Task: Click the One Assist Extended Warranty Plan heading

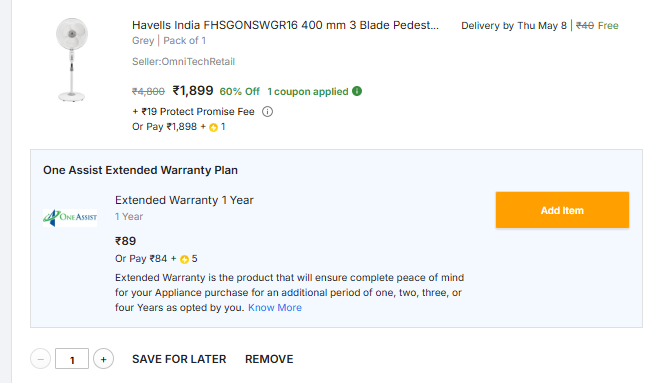Action: (140, 170)
